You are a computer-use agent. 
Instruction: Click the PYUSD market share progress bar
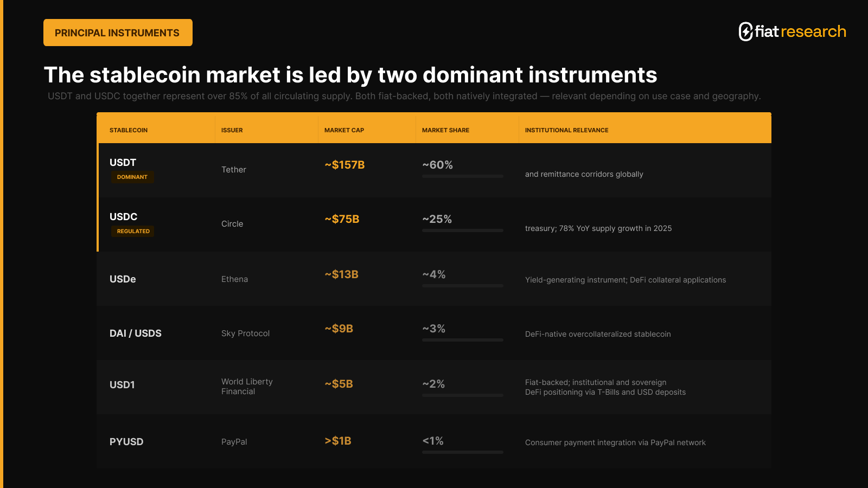pos(463,452)
